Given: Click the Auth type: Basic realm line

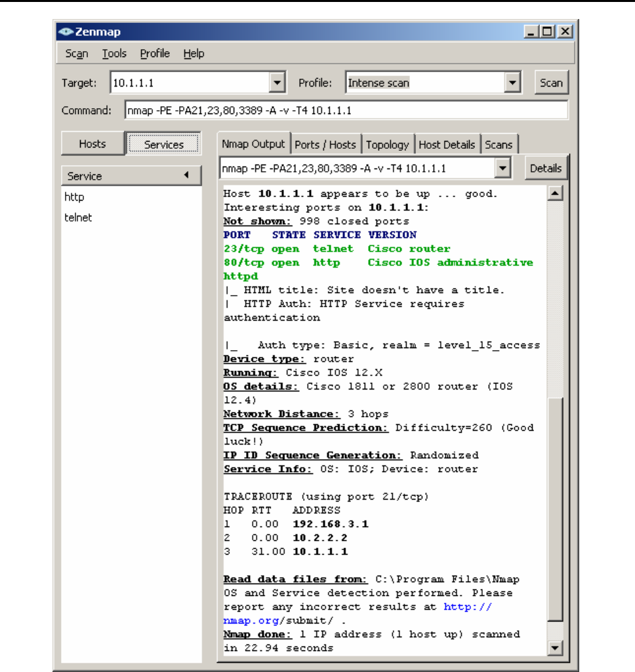Looking at the screenshot, I should [x=382, y=345].
